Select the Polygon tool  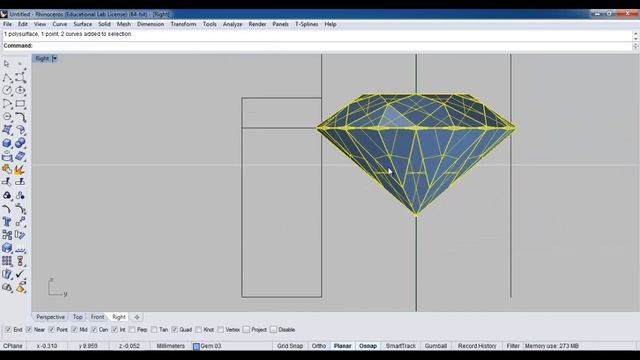point(7,116)
